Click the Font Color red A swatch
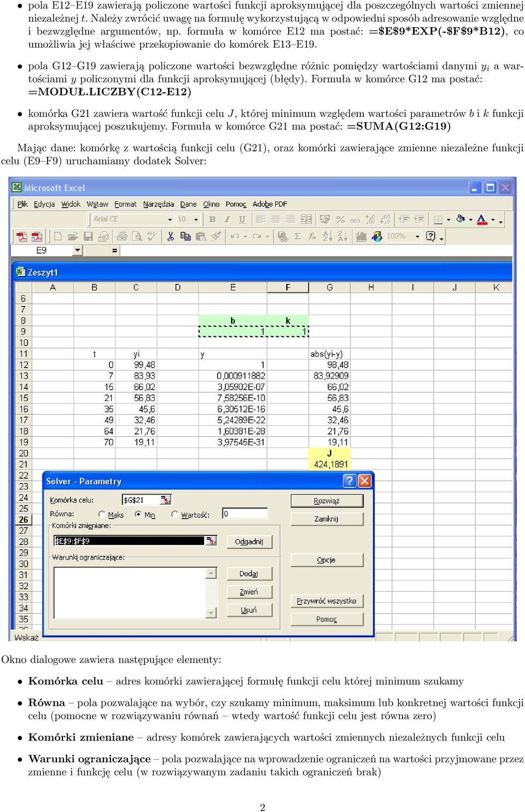This screenshot has width=525, height=812. point(482,219)
